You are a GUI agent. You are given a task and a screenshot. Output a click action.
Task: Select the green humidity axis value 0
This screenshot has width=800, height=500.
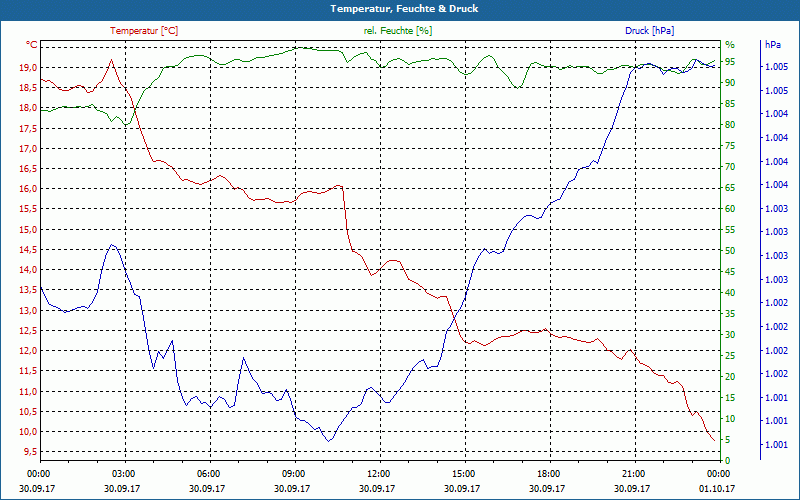point(728,461)
